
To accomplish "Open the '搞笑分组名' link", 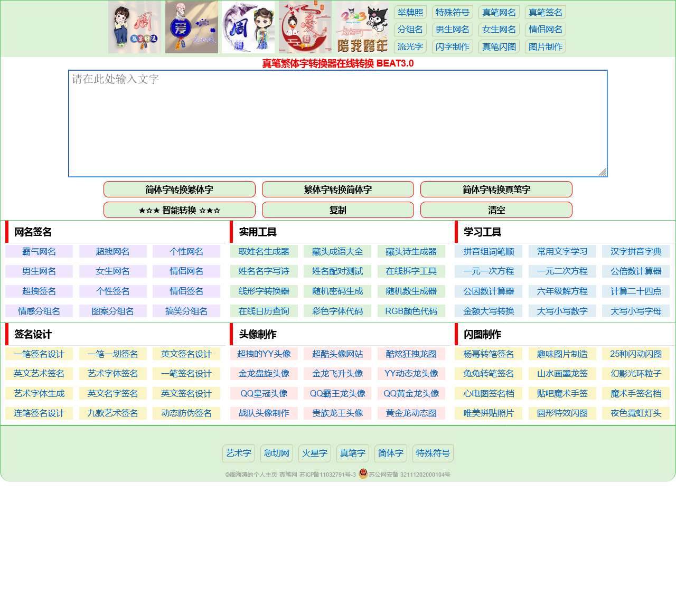I will (x=186, y=311).
